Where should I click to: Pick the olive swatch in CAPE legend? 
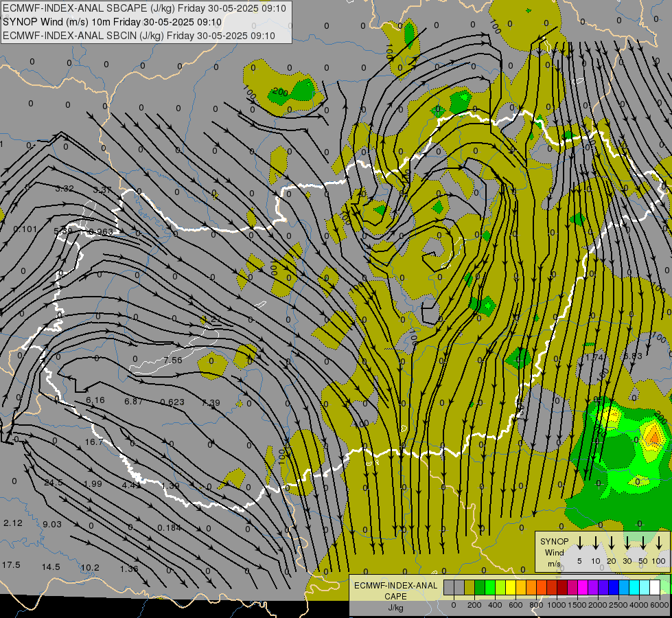[x=470, y=588]
